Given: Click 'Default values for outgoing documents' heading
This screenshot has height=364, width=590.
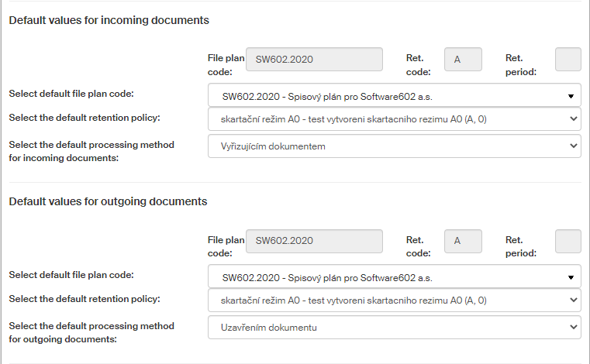Looking at the screenshot, I should (108, 201).
